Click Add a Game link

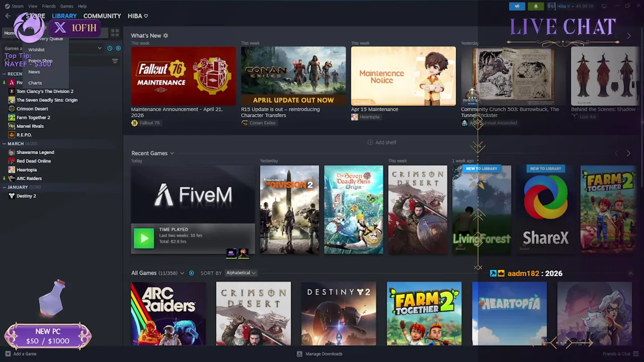click(x=21, y=354)
